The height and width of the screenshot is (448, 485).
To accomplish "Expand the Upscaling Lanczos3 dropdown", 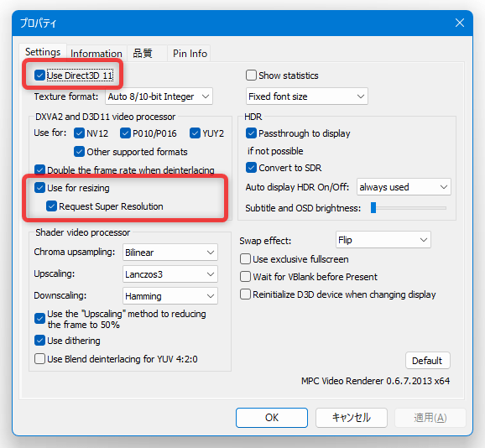I will 170,274.
